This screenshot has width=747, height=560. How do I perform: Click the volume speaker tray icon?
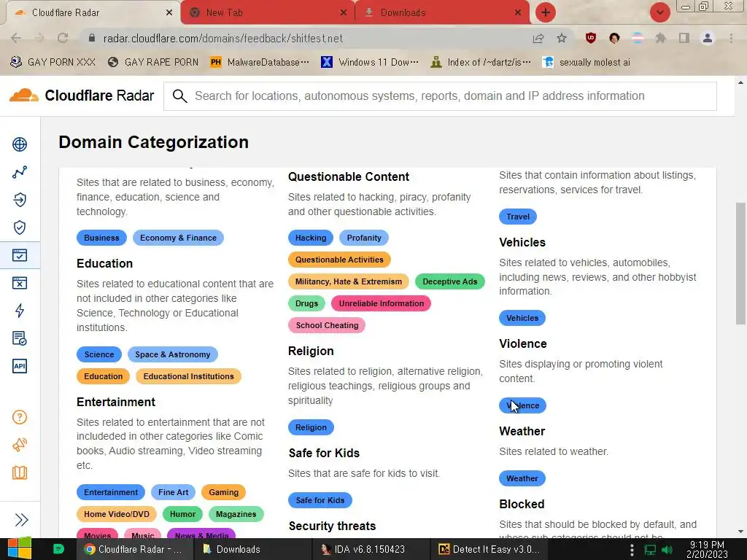(x=667, y=550)
